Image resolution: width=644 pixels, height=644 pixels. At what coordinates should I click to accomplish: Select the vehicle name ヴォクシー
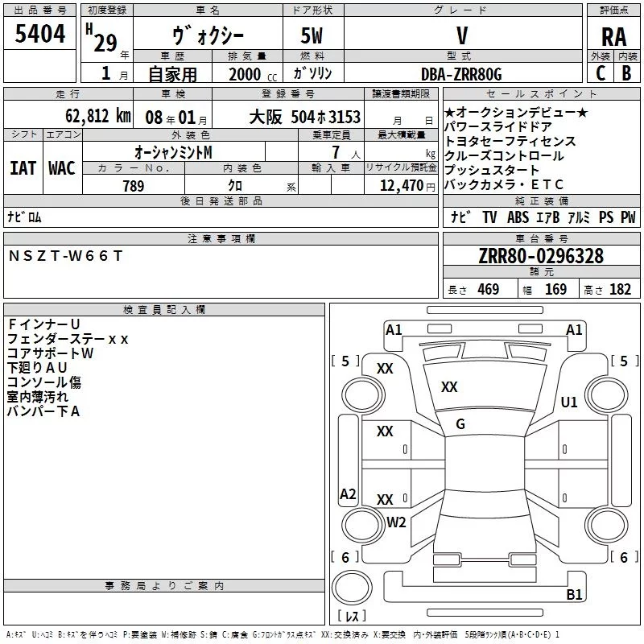pos(208,35)
